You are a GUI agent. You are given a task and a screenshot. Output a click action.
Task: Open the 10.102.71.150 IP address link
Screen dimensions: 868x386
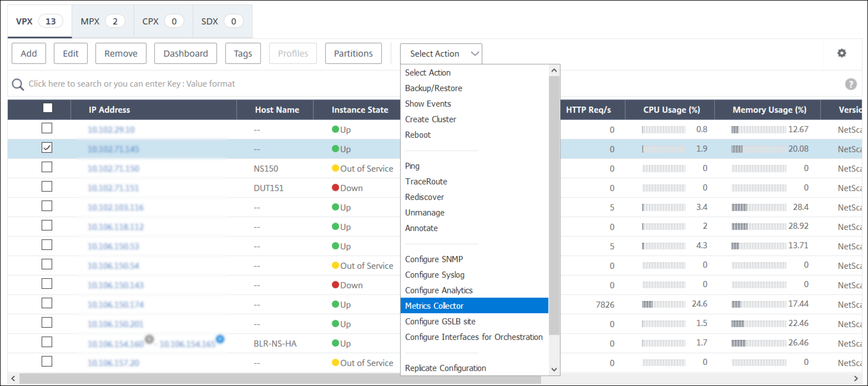tap(113, 168)
